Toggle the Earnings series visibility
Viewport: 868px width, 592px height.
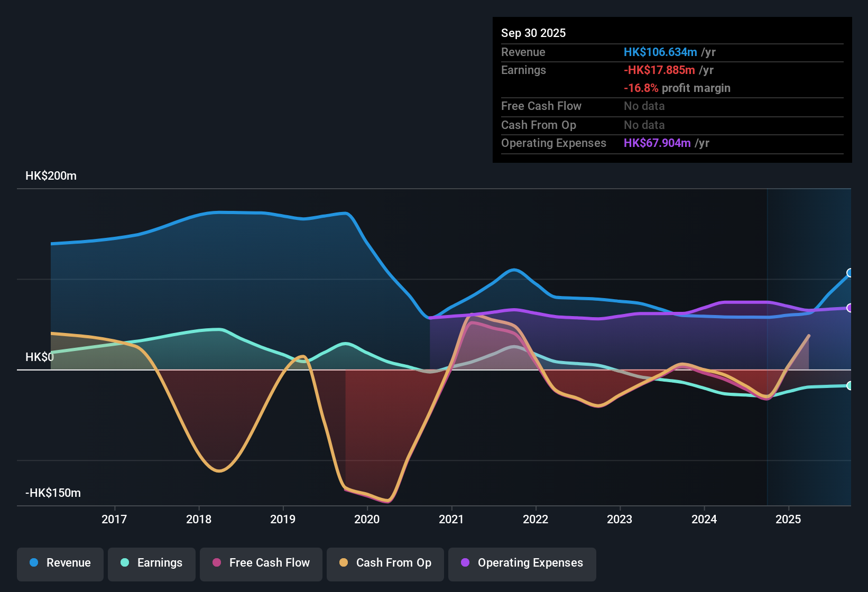(x=151, y=563)
